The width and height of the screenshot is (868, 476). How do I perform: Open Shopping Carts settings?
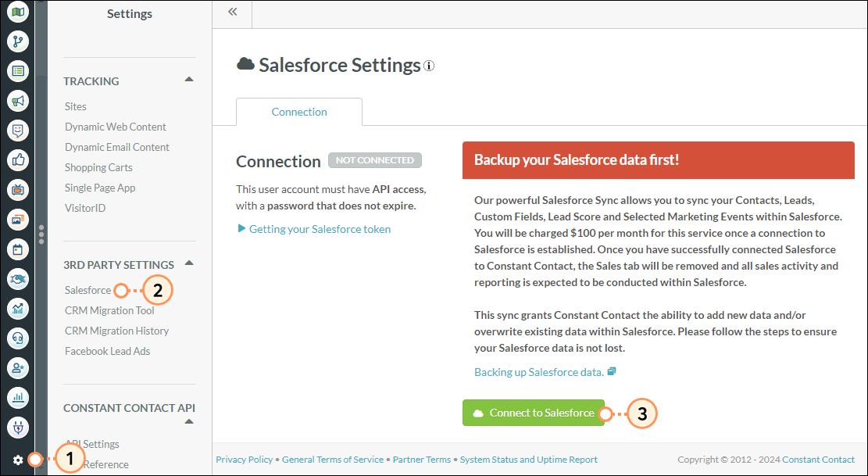click(98, 167)
